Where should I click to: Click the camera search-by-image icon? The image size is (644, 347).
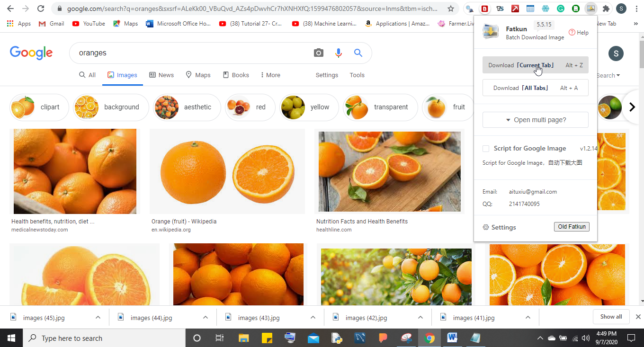(x=319, y=53)
